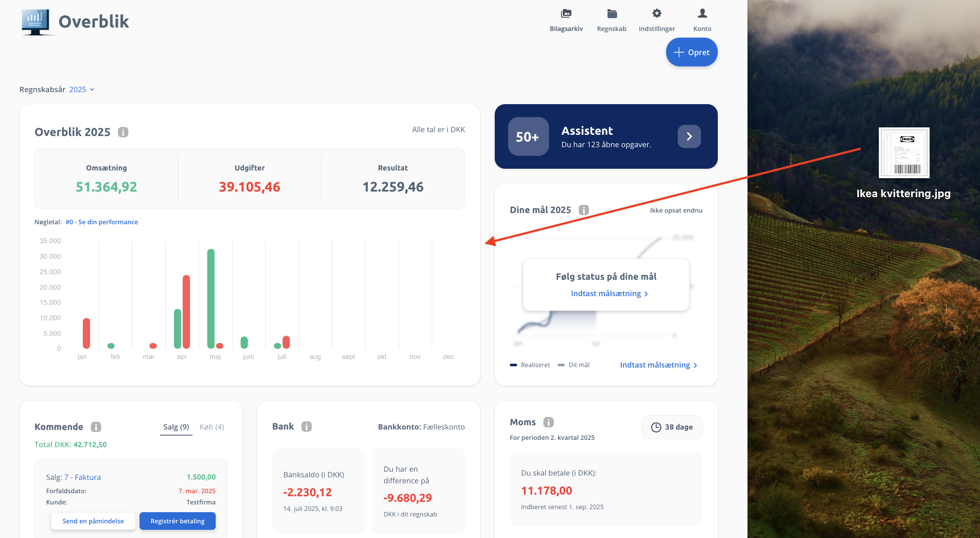
Task: Click bottom 'Indtast målsætning' link with chevron
Action: [x=658, y=365]
